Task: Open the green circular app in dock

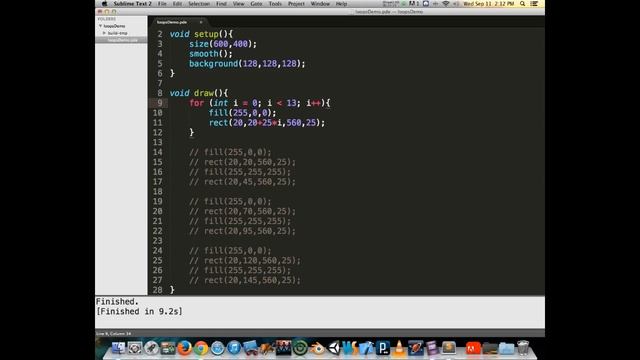Action: coord(300,348)
